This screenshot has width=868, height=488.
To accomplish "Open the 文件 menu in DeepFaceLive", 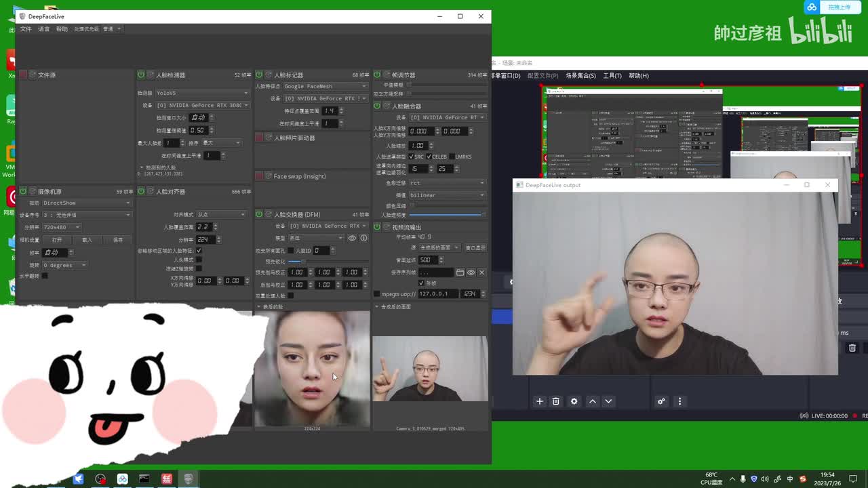I will point(26,29).
